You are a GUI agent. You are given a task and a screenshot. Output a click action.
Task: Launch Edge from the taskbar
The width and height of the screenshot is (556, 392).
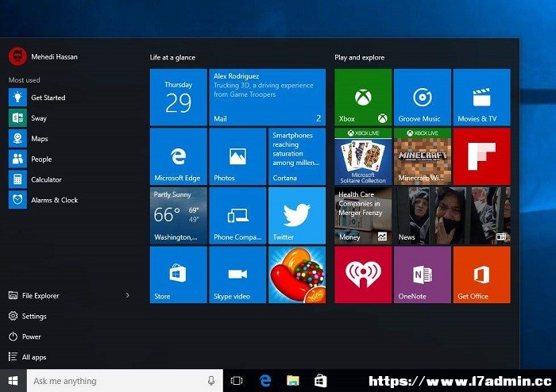pyautogui.click(x=265, y=381)
